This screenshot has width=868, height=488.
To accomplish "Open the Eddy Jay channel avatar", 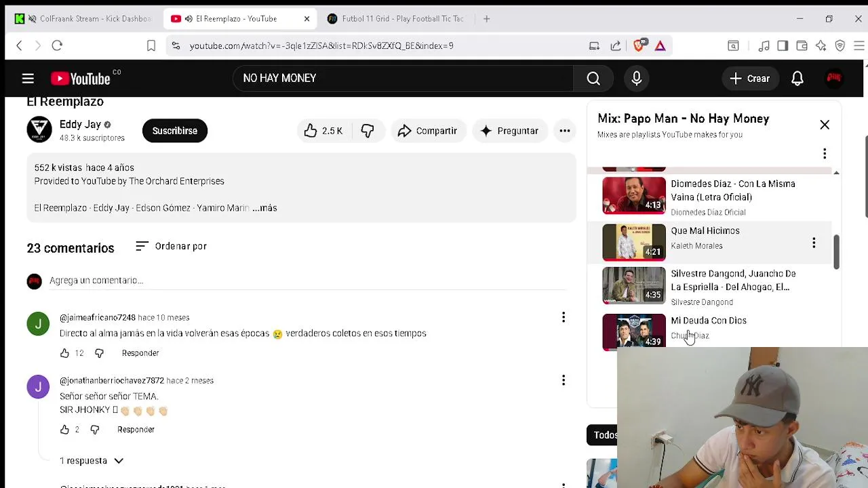I will click(x=39, y=129).
